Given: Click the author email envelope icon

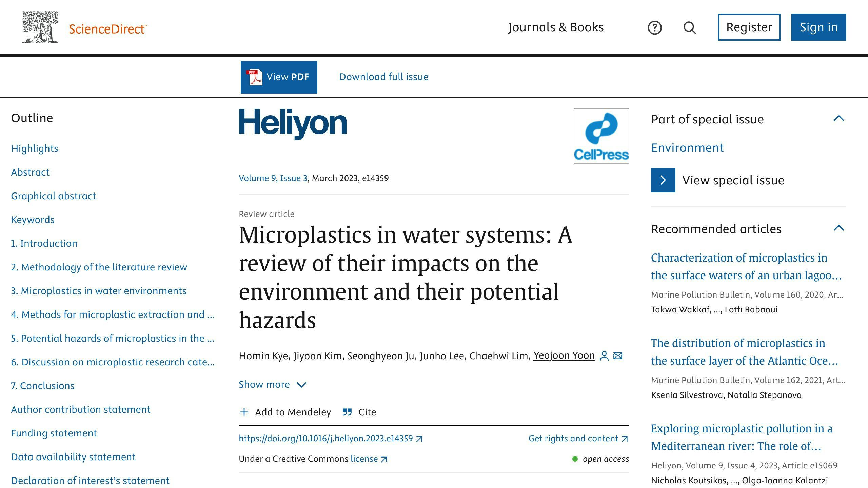Looking at the screenshot, I should 618,356.
